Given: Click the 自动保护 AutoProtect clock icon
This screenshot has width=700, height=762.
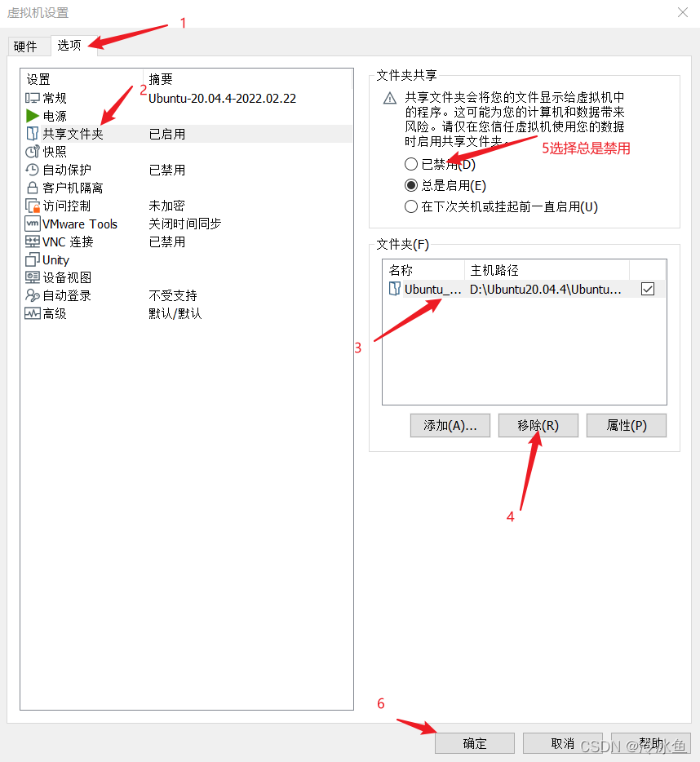Looking at the screenshot, I should click(x=32, y=170).
